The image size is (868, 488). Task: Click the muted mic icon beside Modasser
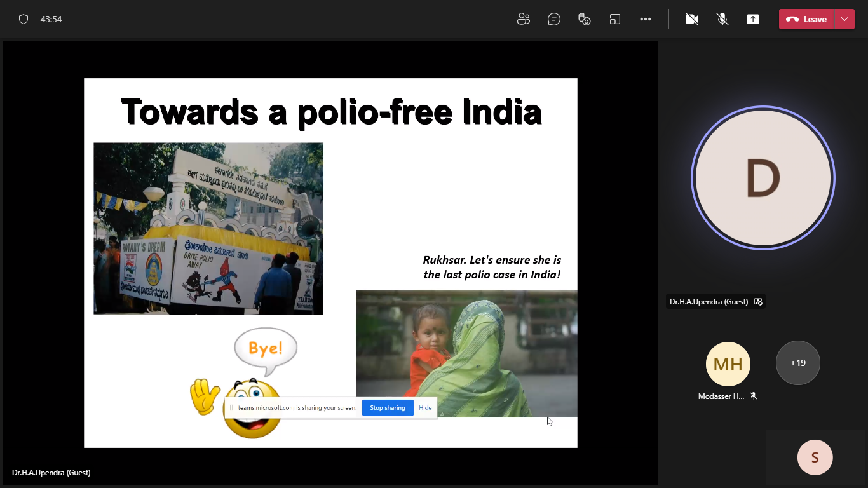754,396
